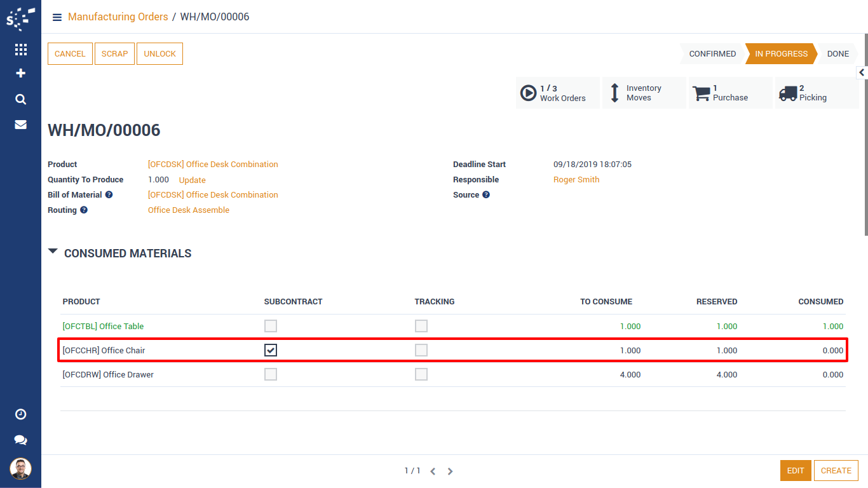Toggle Subcontract checkbox for Office Chair
868x488 pixels.
tap(271, 350)
